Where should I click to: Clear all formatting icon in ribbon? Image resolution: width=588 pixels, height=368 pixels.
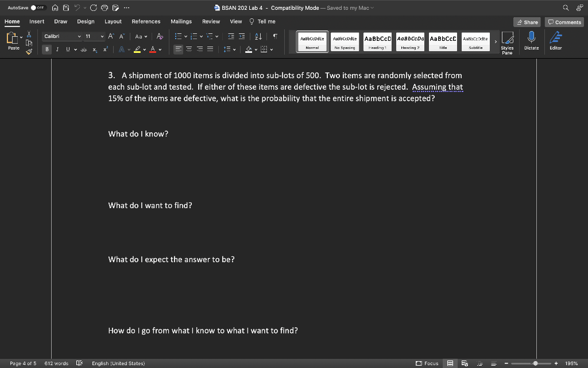tap(160, 36)
